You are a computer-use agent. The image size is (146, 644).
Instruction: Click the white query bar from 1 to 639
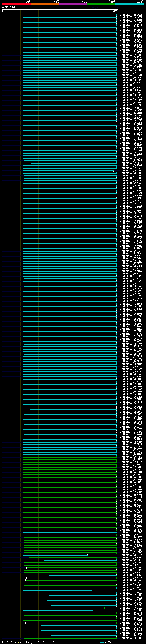coord(60,10)
